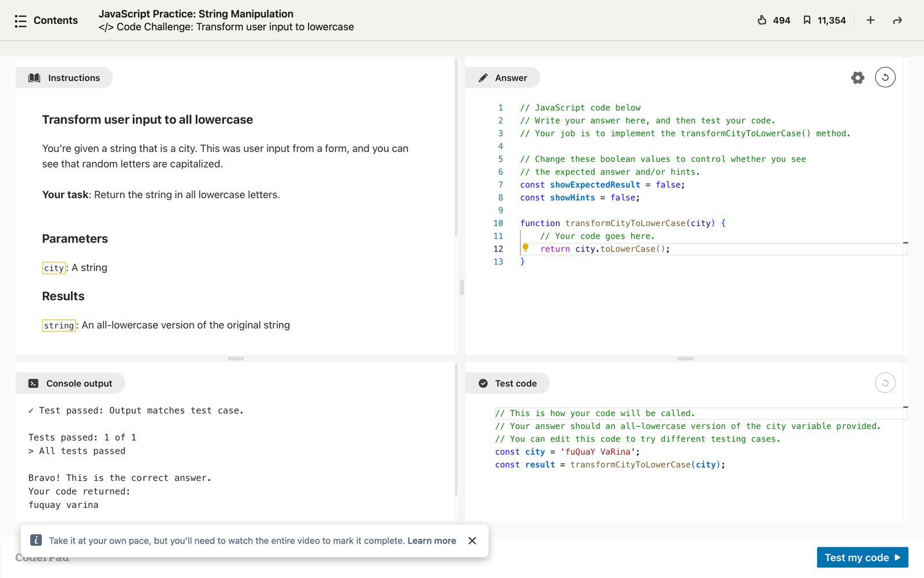Click the horizontal divider below Instructions panel

click(x=236, y=359)
